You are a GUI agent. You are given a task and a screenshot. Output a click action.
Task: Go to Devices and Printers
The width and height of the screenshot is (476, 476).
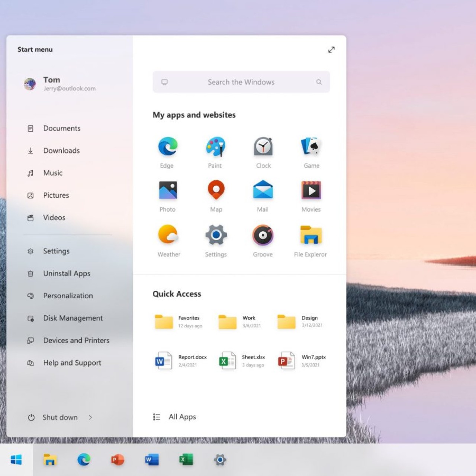click(x=76, y=340)
